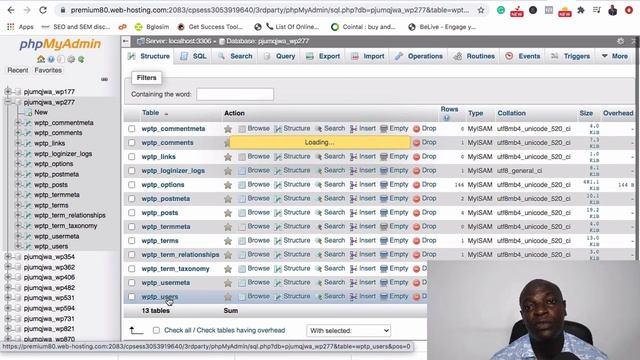Screen dimensions: 640x360
Task: Click collapse arrow left of server breadcrumb
Action: [x=126, y=41]
